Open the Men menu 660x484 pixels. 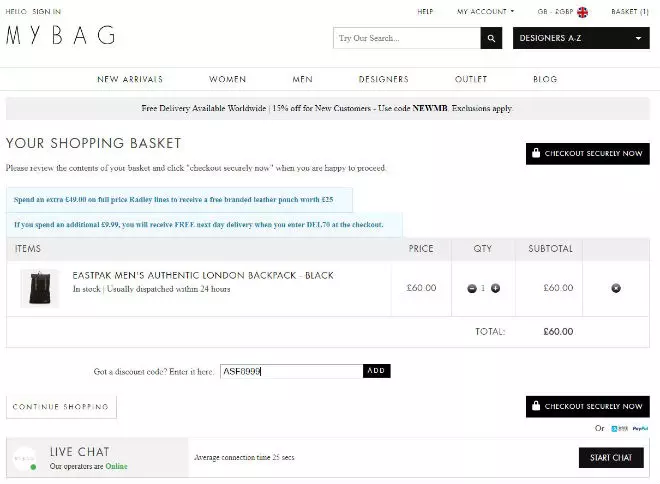pyautogui.click(x=302, y=79)
